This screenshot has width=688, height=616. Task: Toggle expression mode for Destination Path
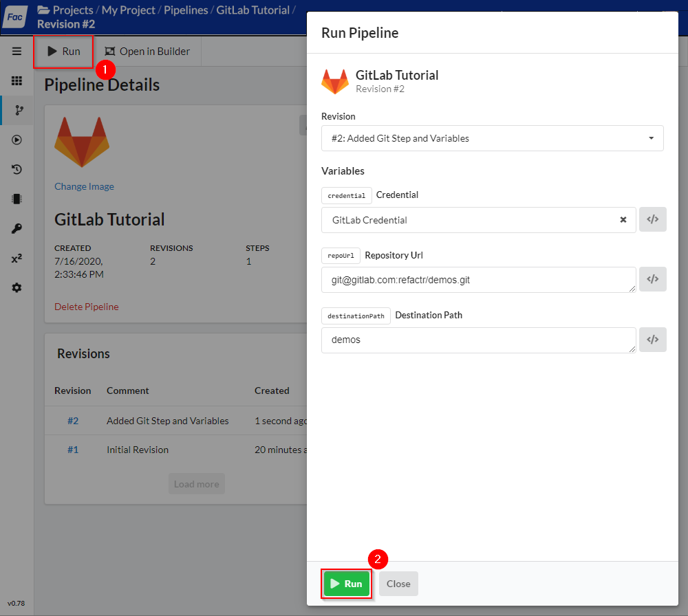coord(653,340)
